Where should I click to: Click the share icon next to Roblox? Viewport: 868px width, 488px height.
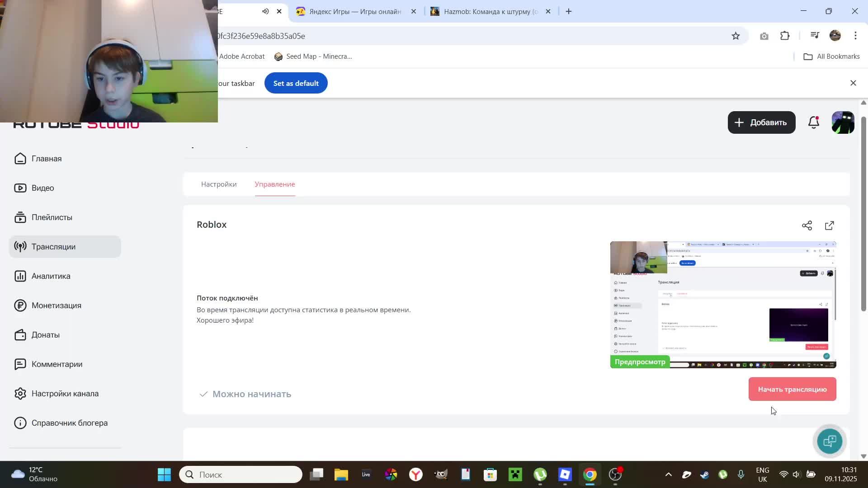point(807,225)
